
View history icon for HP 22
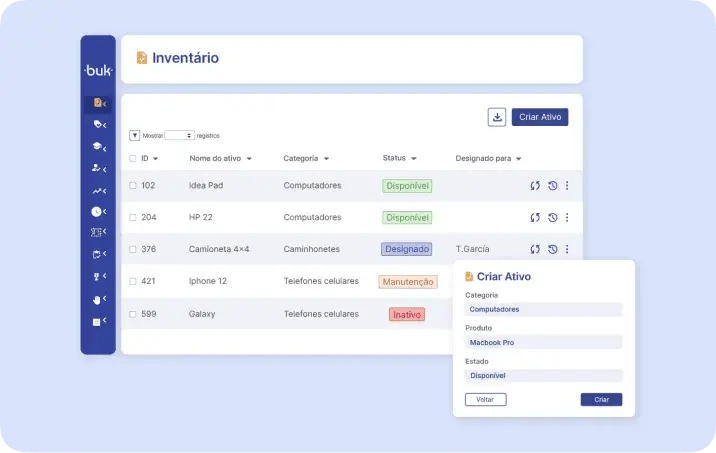point(553,218)
